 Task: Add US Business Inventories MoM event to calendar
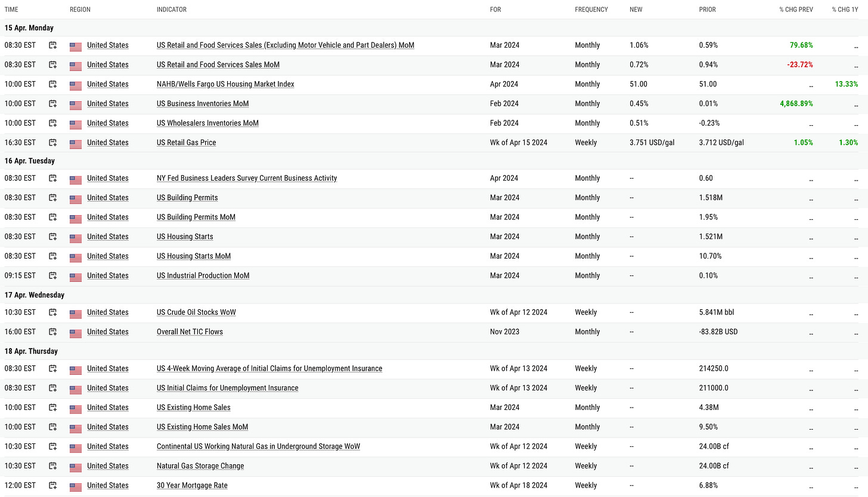tap(52, 104)
